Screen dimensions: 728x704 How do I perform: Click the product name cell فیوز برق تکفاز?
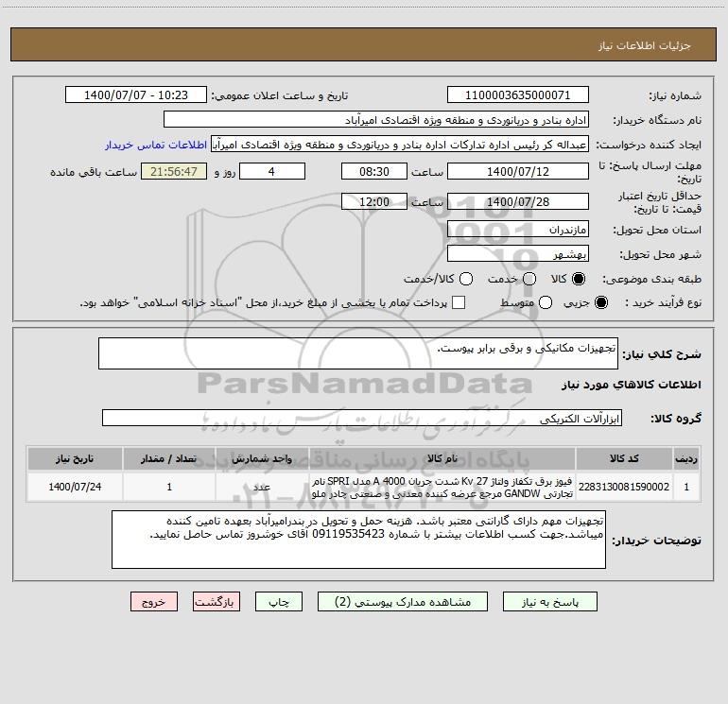click(x=442, y=487)
